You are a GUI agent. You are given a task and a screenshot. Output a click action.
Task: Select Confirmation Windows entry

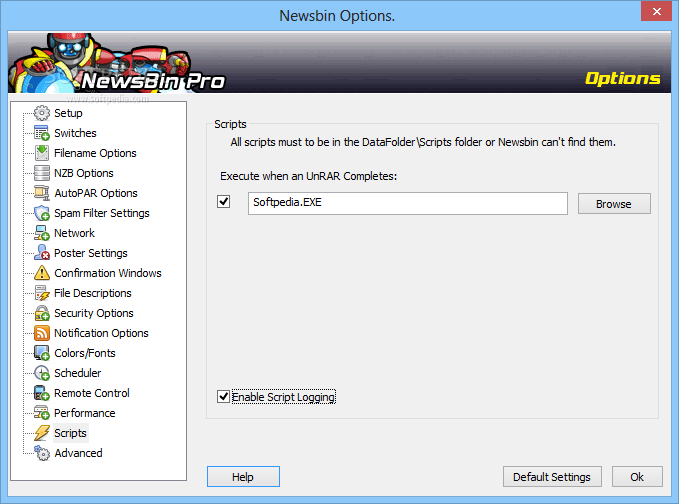pyautogui.click(x=107, y=273)
